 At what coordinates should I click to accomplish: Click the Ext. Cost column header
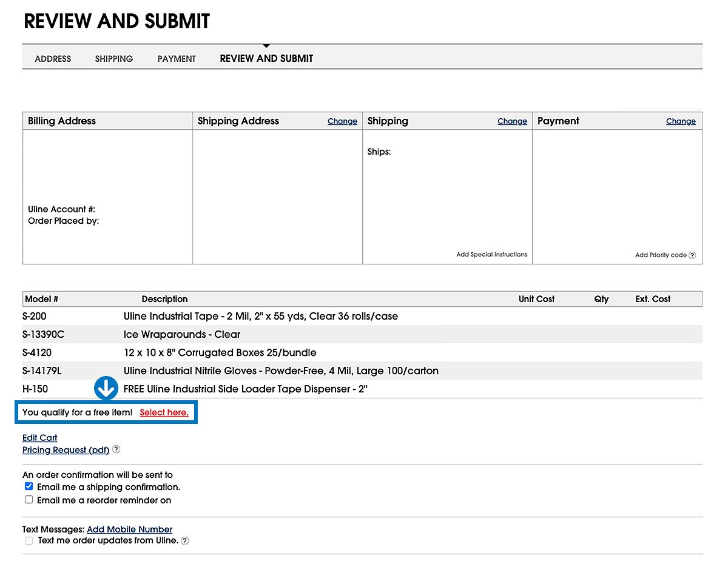point(653,299)
